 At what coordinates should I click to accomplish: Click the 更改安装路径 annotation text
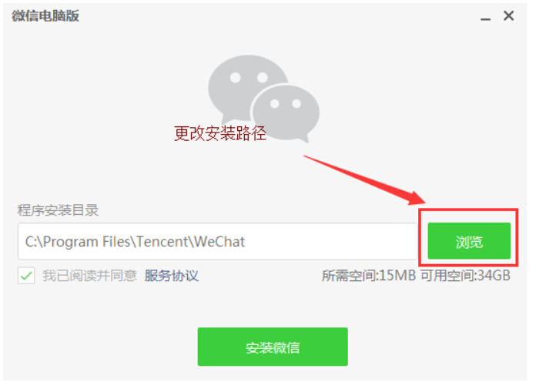[220, 133]
